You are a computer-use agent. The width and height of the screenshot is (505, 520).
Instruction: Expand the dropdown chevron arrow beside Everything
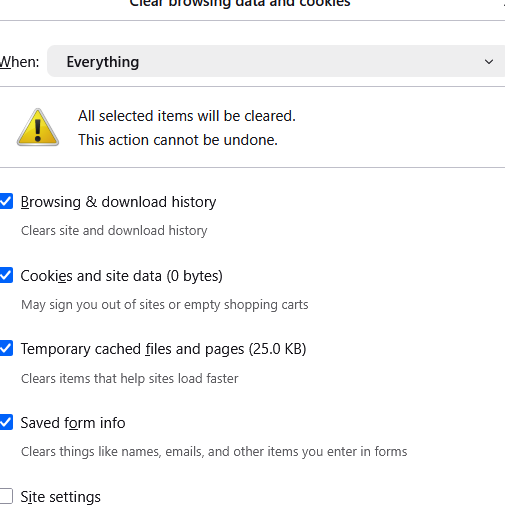[489, 62]
